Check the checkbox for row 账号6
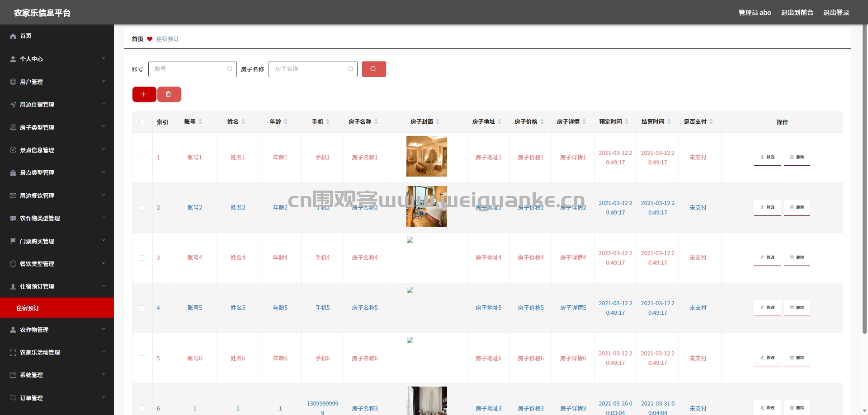Screen dimensions: 868x415 tap(142, 358)
